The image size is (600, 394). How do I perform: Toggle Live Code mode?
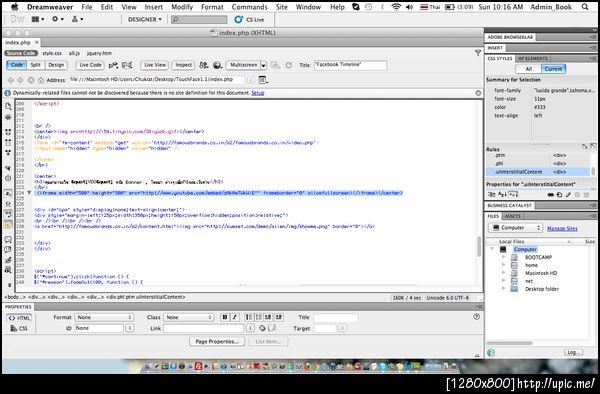pos(90,65)
